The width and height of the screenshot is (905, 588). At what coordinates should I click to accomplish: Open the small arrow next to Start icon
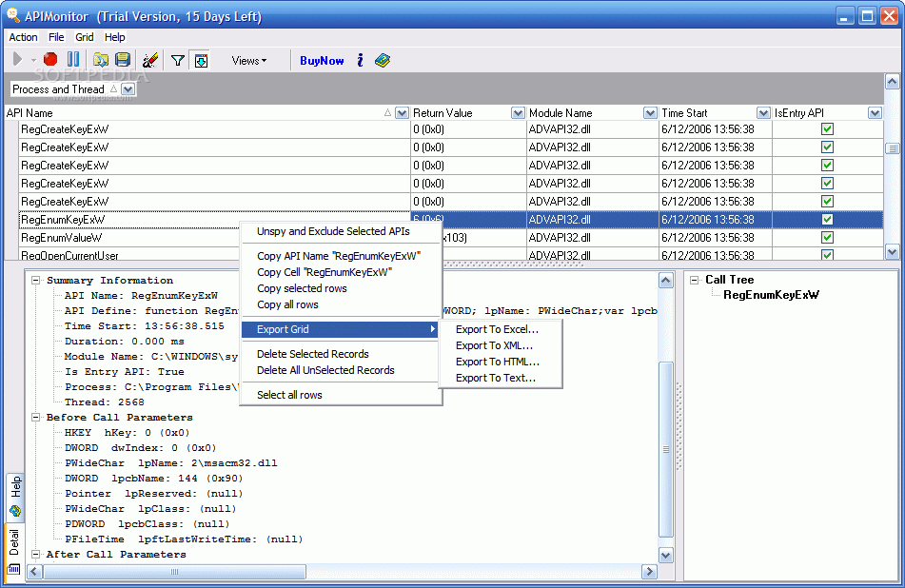pyautogui.click(x=33, y=60)
